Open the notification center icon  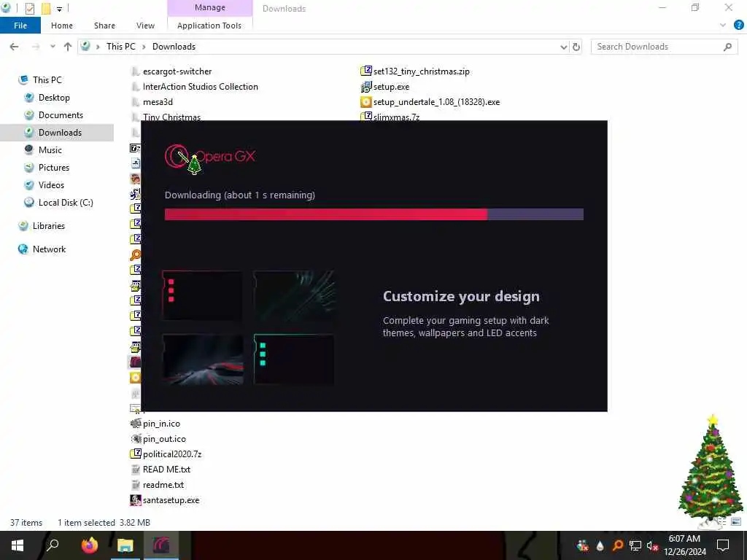point(723,545)
